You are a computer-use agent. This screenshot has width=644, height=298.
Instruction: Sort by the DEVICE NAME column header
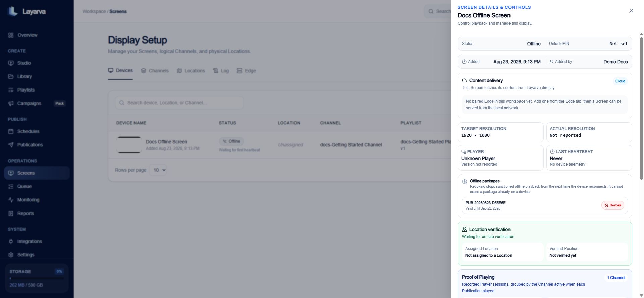[x=131, y=123]
